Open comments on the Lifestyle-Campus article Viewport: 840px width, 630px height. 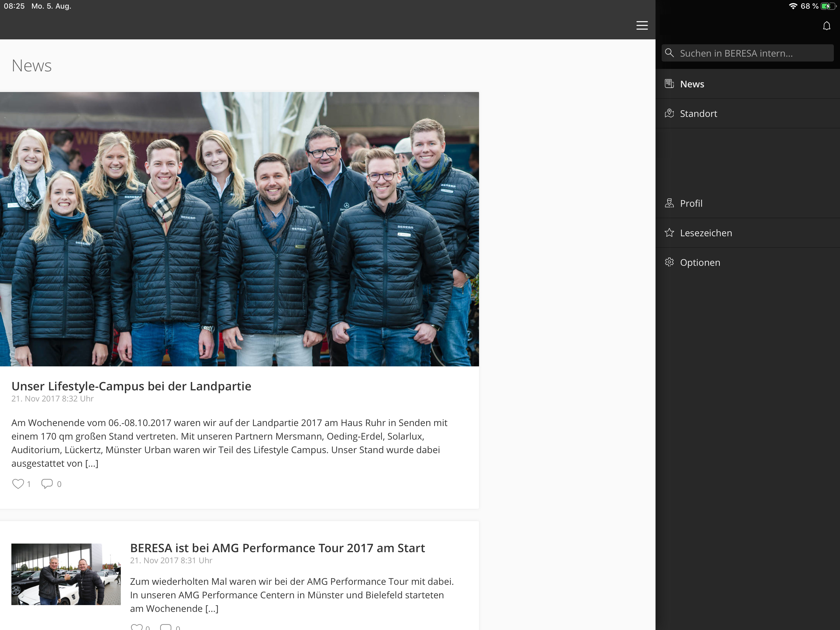[x=47, y=484]
